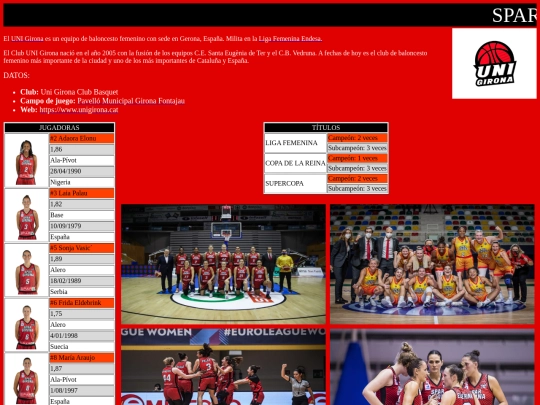The width and height of the screenshot is (540, 405).
Task: Click birthdate '1/08/1997' cell
Action: click(82, 391)
